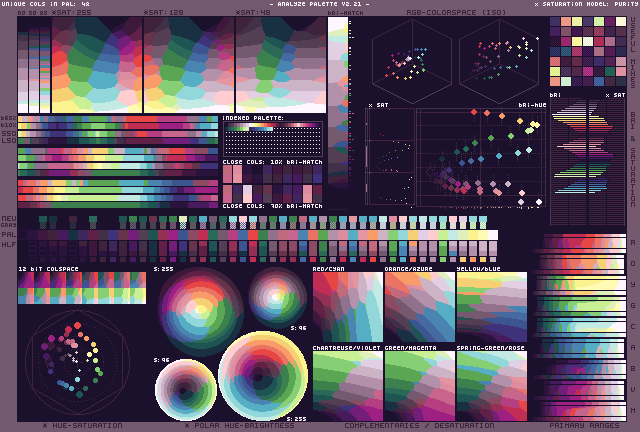Click the Spring-Green/Rose gradient tile
Screen dimensions: 640x432
491,385
